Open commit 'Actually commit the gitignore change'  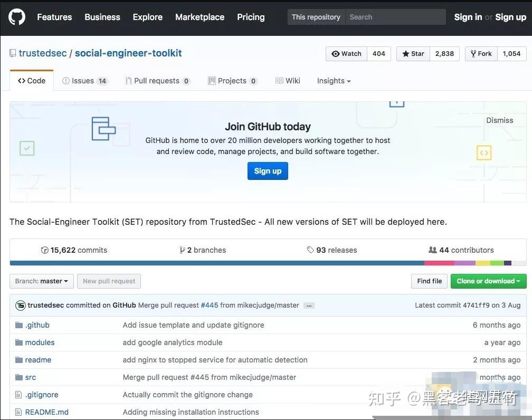coord(188,395)
